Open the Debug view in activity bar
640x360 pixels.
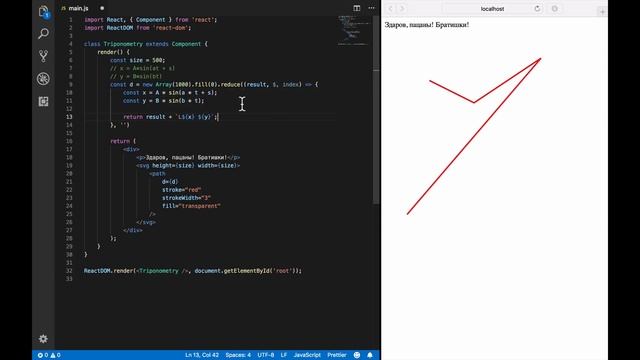point(43,78)
